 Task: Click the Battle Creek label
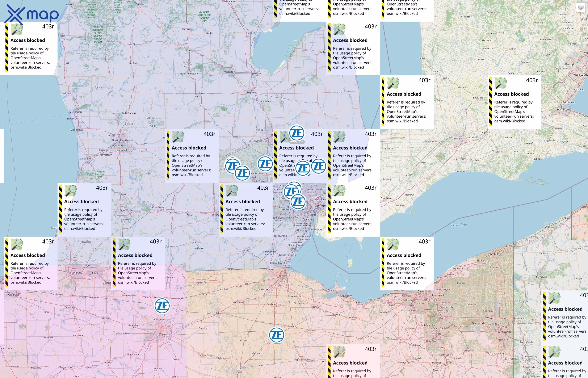click(157, 207)
